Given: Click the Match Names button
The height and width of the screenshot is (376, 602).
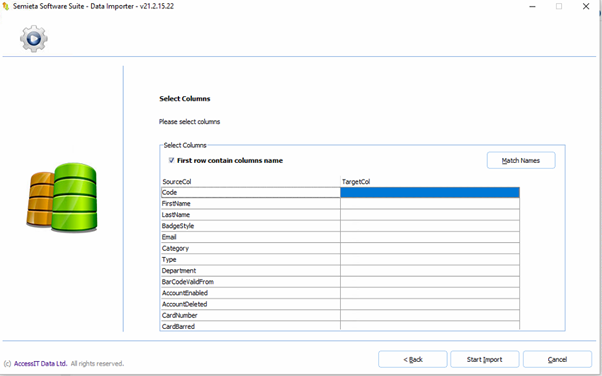Looking at the screenshot, I should (521, 161).
